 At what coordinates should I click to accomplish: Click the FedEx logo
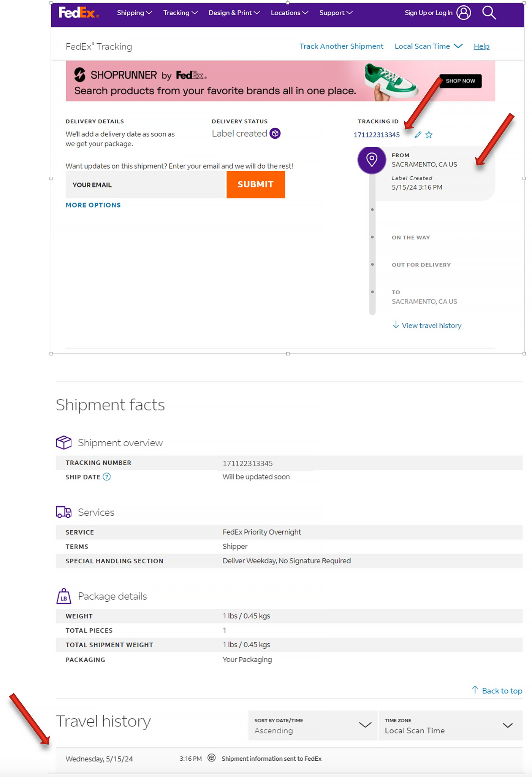point(79,13)
